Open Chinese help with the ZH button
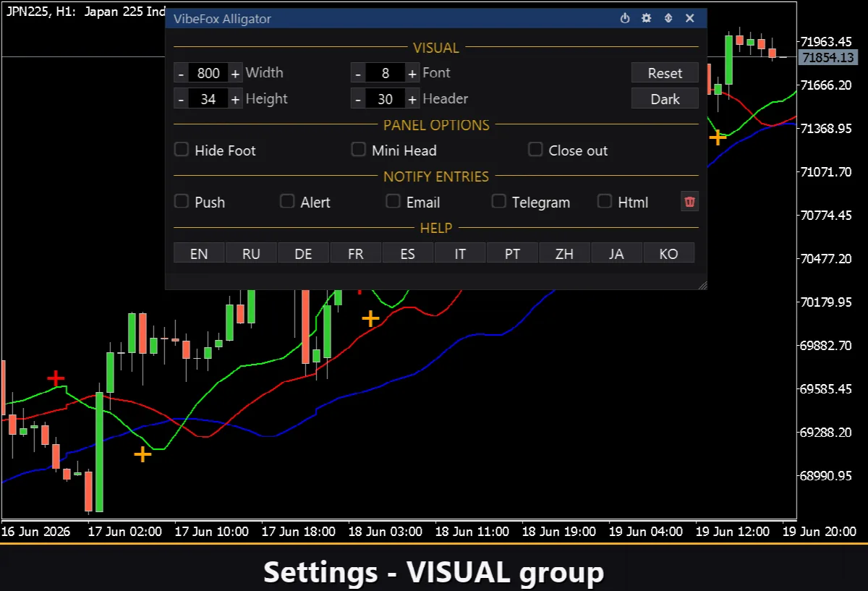868x591 pixels. pyautogui.click(x=564, y=254)
